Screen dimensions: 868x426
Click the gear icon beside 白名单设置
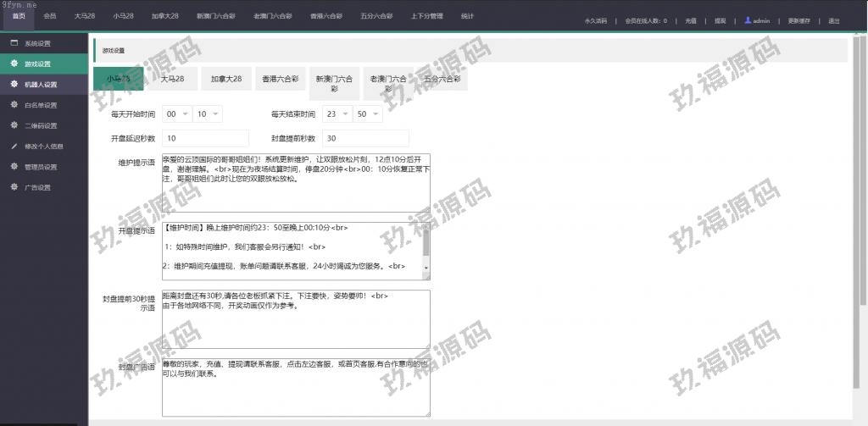(x=14, y=105)
